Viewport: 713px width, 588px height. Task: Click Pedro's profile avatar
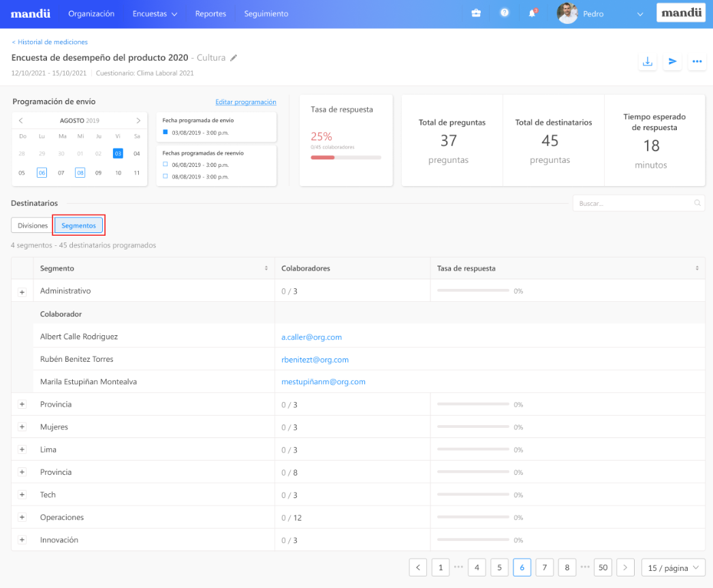567,13
